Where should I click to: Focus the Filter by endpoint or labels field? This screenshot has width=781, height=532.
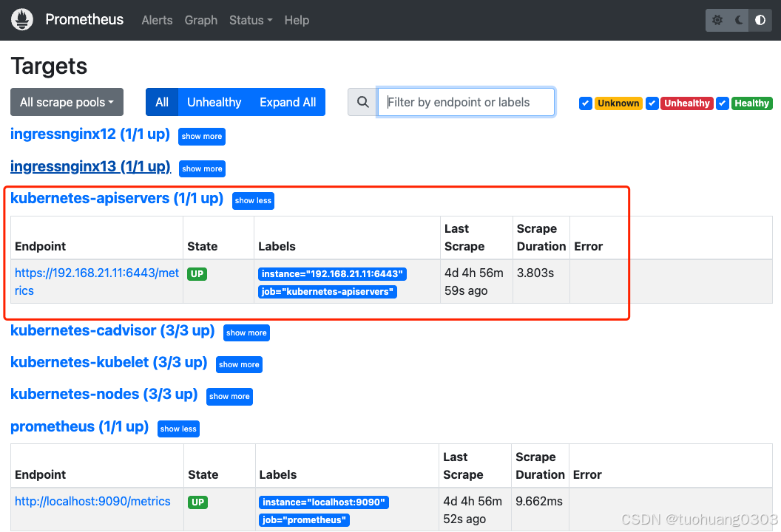[466, 102]
